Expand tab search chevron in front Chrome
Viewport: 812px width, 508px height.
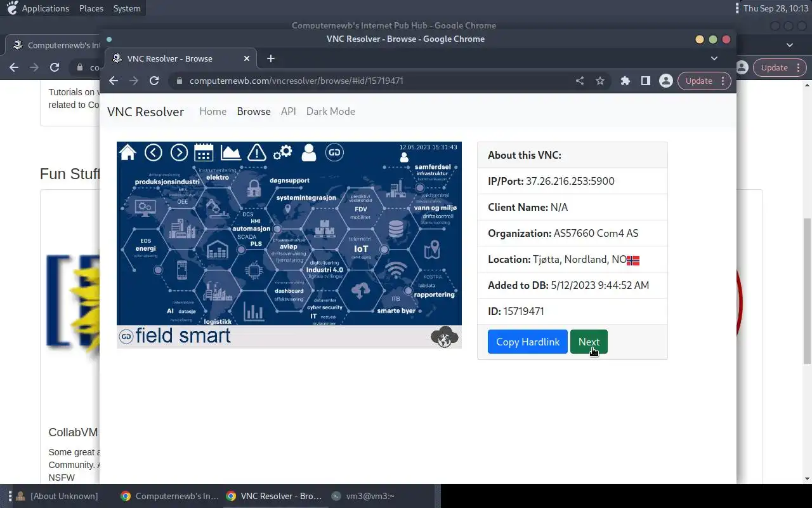coord(714,58)
